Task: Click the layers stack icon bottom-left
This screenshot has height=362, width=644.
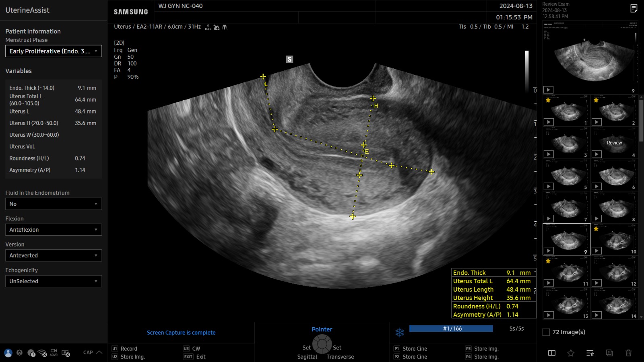Action: click(x=19, y=353)
